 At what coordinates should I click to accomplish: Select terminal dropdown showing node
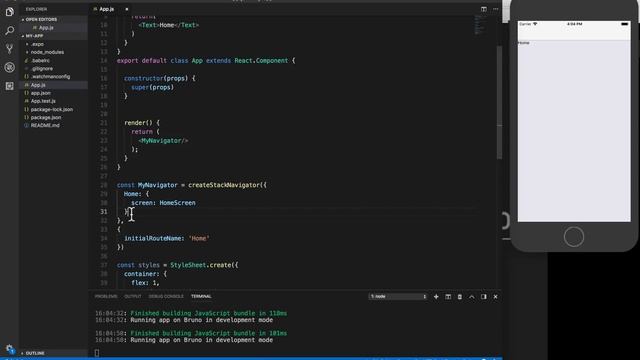click(x=398, y=297)
